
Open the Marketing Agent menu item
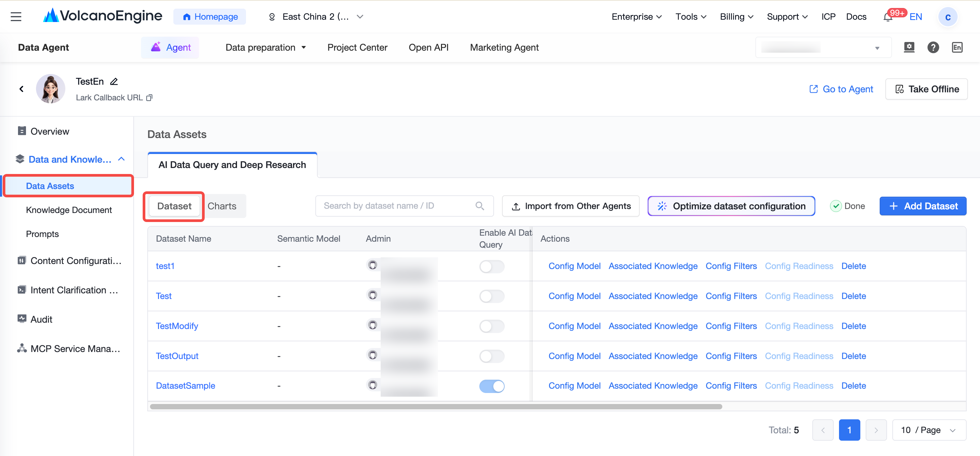tap(504, 47)
